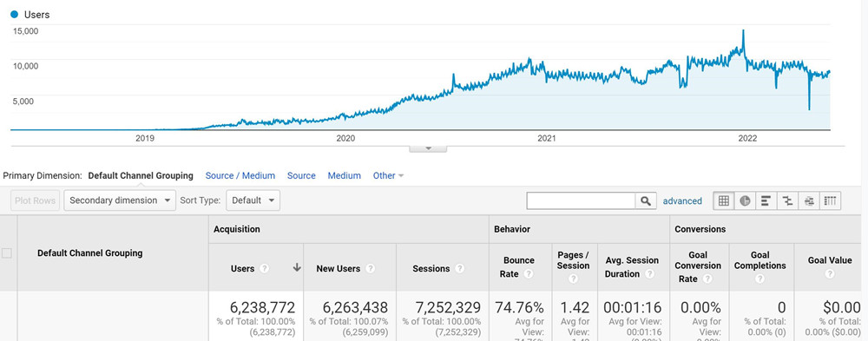Switch to the Term cloud view
Viewport: 868px width, 341px height.
click(809, 201)
